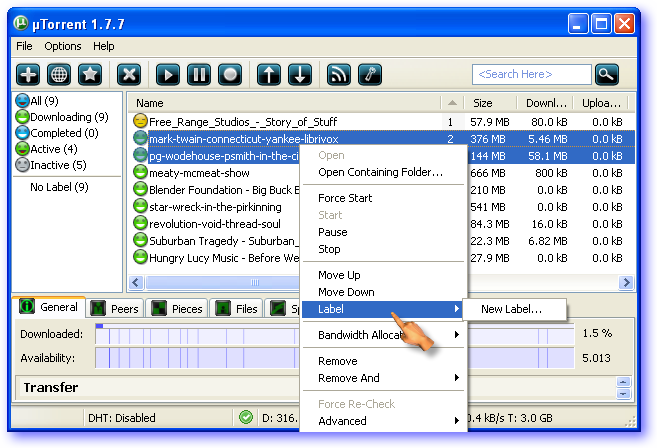Click the search magnifier button
Image resolution: width=657 pixels, height=448 pixels.
pos(606,75)
